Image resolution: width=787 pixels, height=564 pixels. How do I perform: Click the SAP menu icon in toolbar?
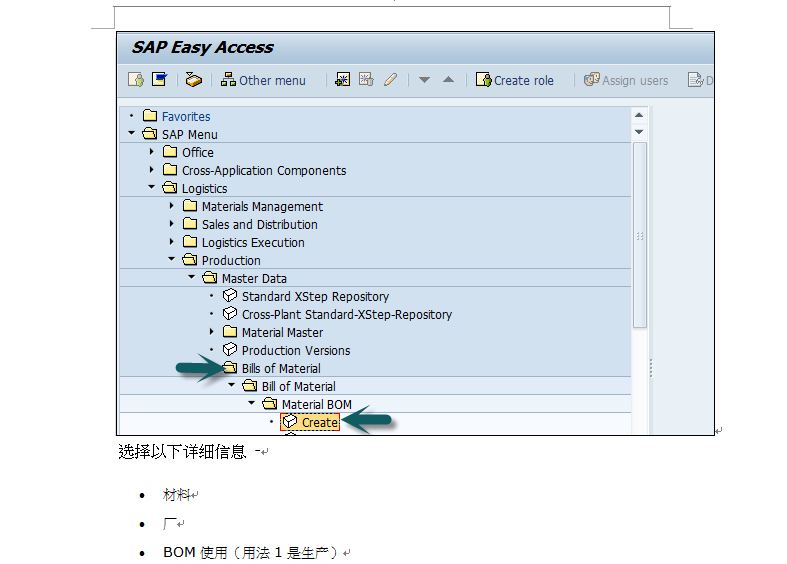160,80
